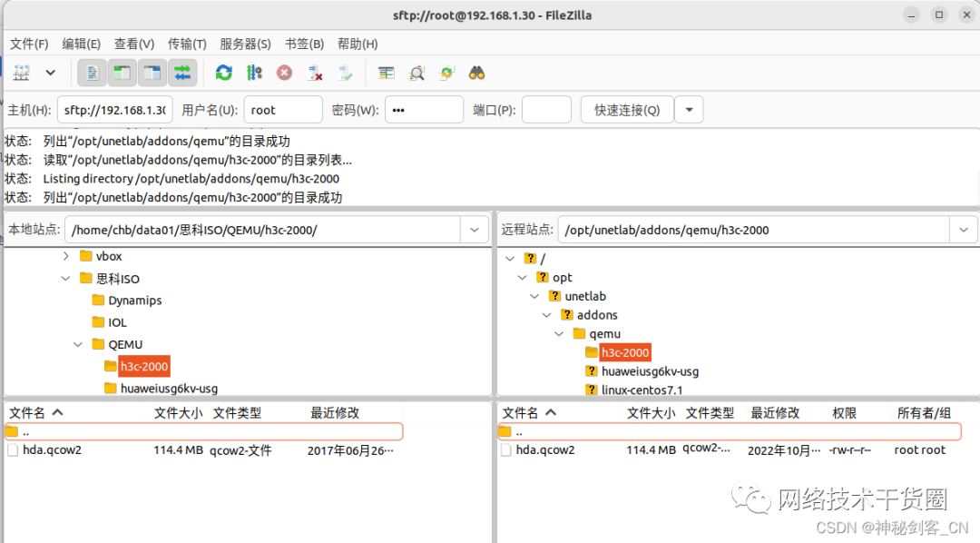Open the 传输(T) menu
980x543 pixels.
[185, 44]
